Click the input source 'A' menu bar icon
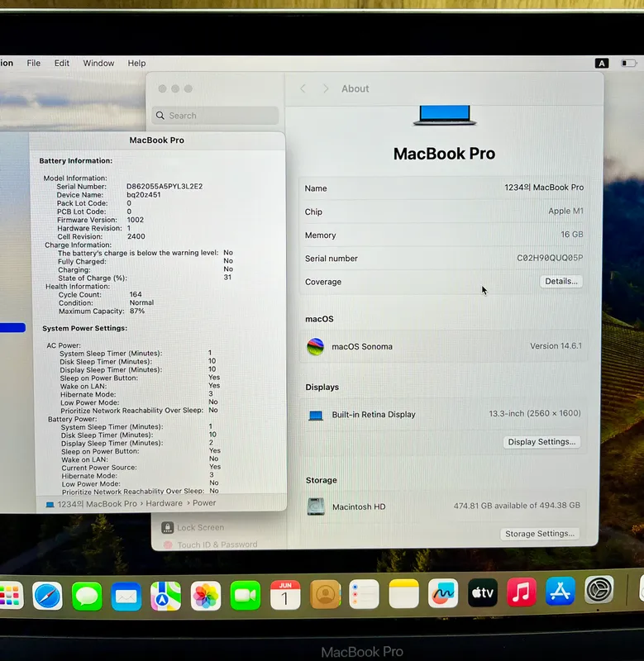The image size is (644, 661). (602, 64)
